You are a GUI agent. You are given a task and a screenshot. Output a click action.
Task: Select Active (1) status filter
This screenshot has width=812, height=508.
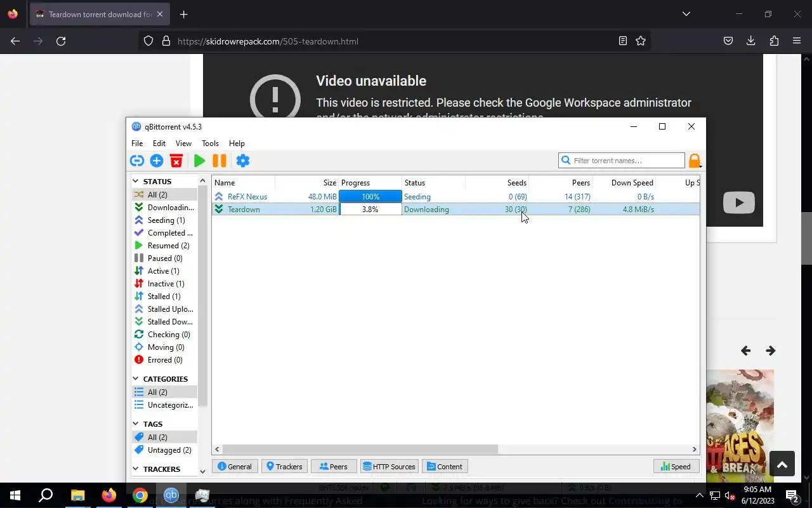pos(164,271)
